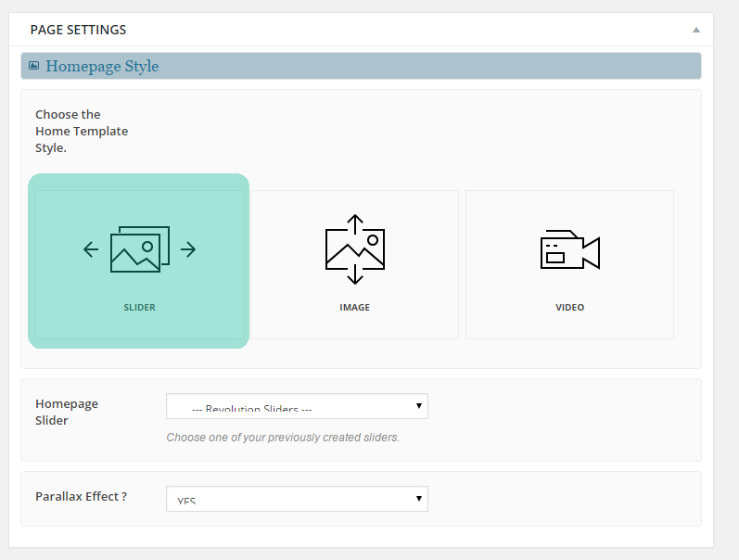Choose the Image template icon

pyautogui.click(x=355, y=250)
